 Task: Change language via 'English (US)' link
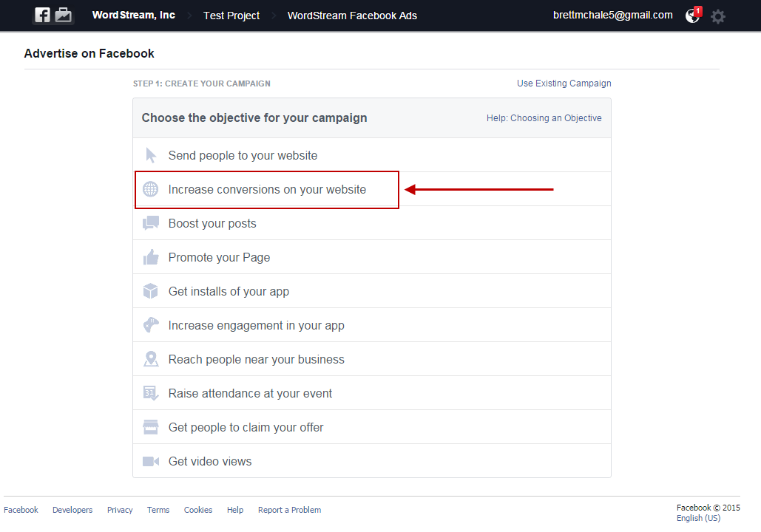coord(698,518)
